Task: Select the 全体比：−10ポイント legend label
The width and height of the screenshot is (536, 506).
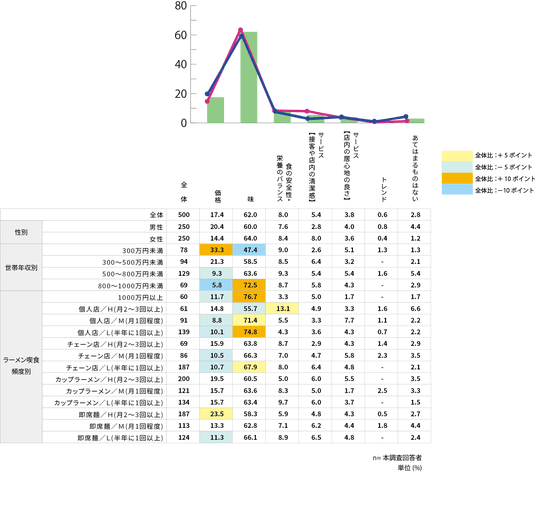Action: pos(504,190)
